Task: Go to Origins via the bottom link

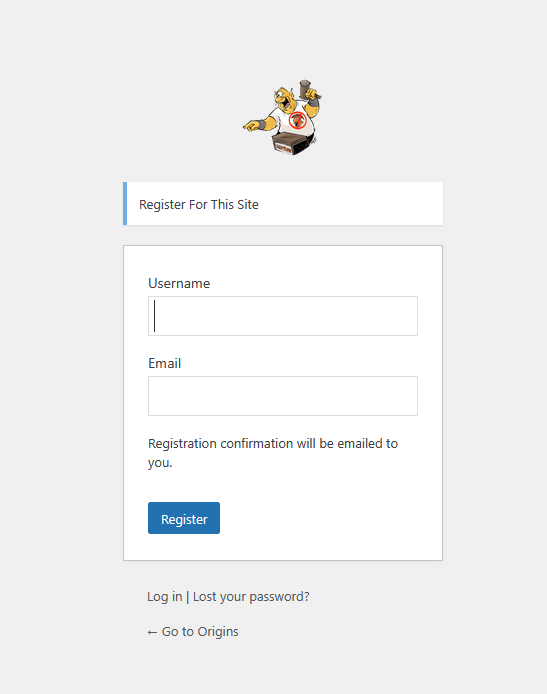Action: coord(193,632)
